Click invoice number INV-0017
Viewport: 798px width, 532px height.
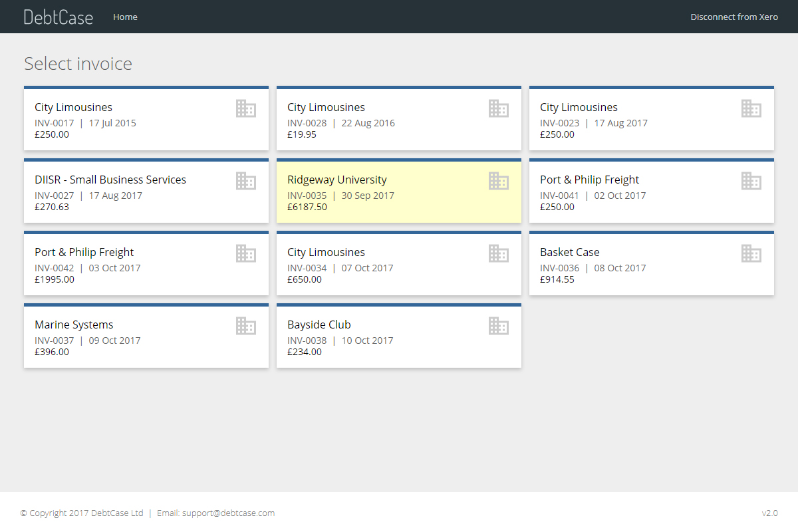(x=55, y=123)
